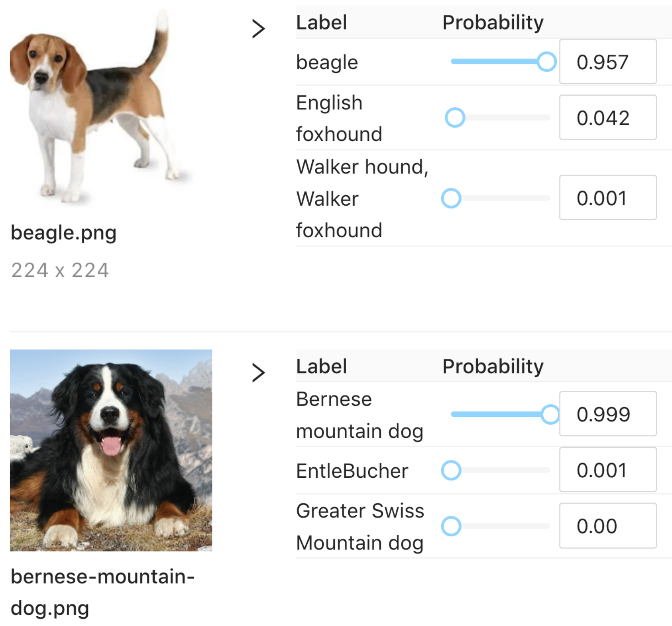Select the 0.00 probability field
Image resolution: width=672 pixels, height=626 pixels.
[608, 526]
